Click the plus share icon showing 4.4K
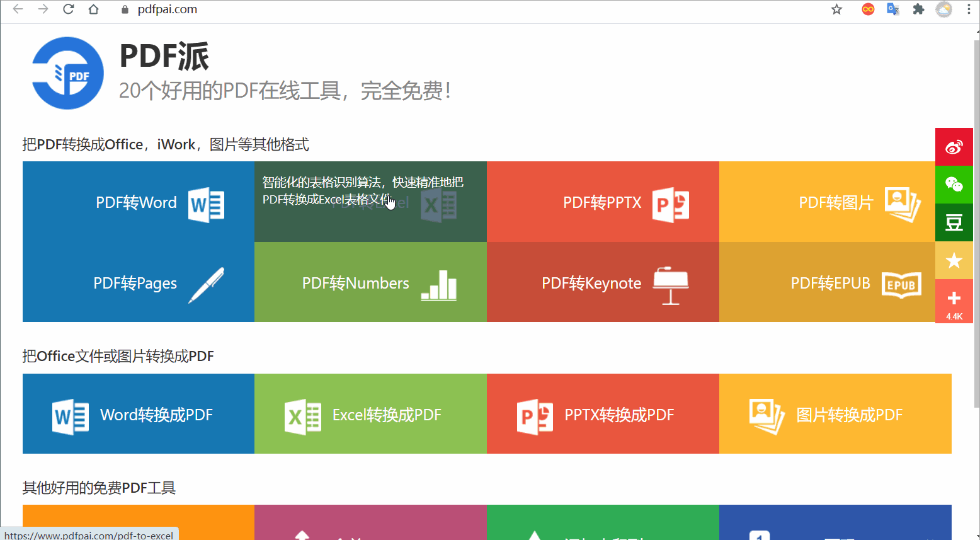This screenshot has height=540, width=980. (954, 298)
